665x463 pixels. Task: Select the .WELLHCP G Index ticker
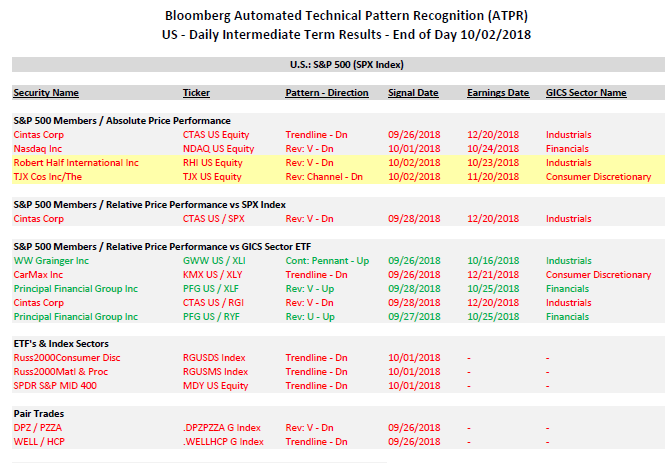point(223,442)
